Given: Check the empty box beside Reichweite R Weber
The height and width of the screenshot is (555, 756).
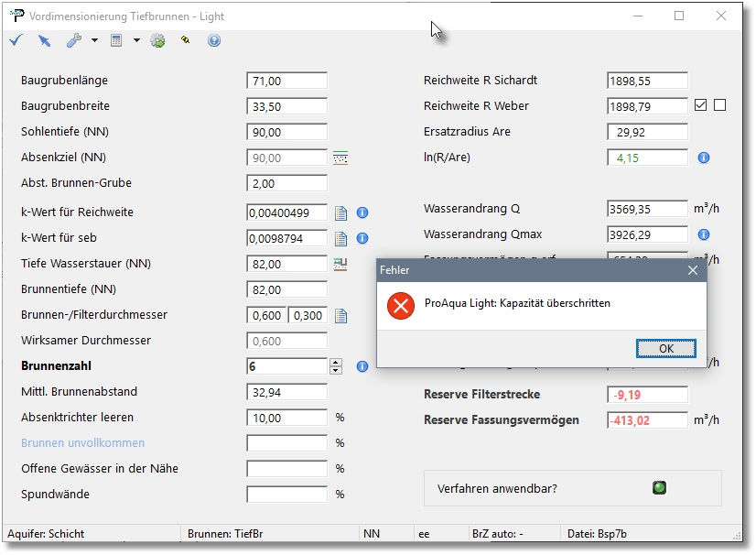Looking at the screenshot, I should 719,105.
